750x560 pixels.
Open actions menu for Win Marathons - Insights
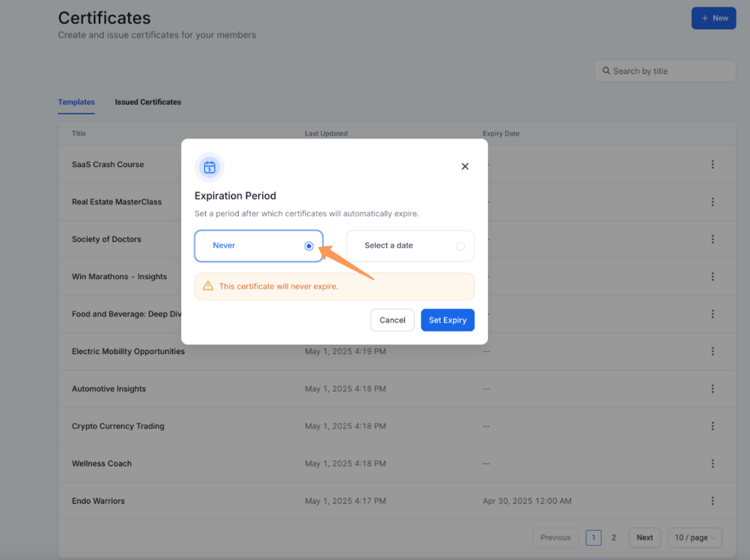tap(713, 276)
